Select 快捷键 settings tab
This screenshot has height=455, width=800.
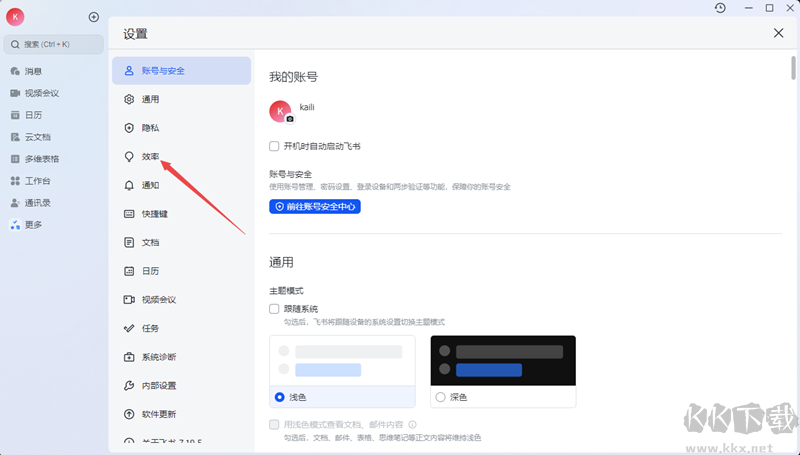[182, 213]
